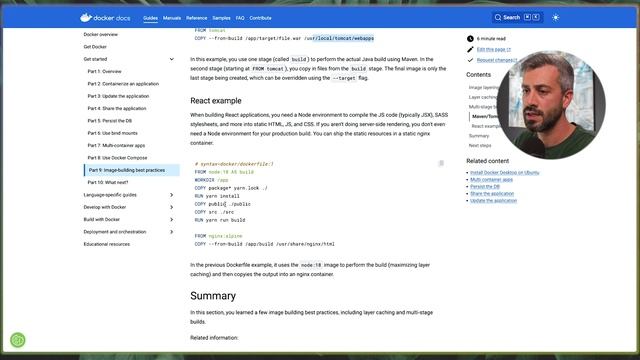This screenshot has width=640, height=360.
Task: Expand Deployment and orchestration chevron
Action: pyautogui.click(x=171, y=232)
